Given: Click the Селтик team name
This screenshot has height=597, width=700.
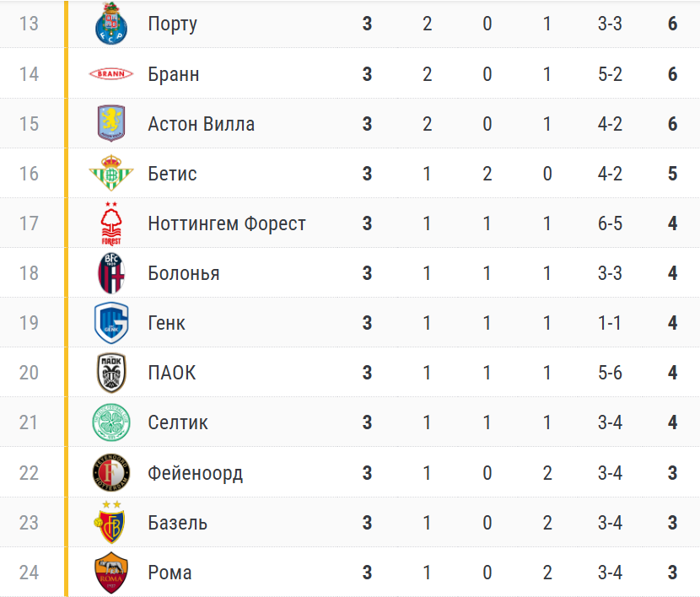Looking at the screenshot, I should coord(177,422).
